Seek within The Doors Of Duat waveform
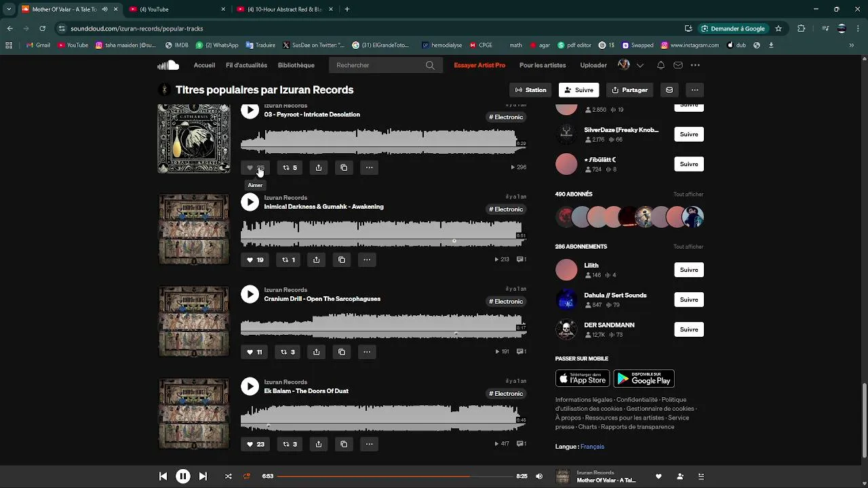 tap(383, 418)
